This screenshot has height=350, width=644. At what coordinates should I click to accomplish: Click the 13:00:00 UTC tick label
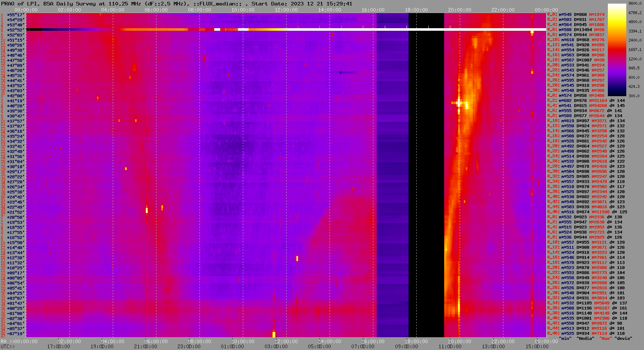[493, 346]
